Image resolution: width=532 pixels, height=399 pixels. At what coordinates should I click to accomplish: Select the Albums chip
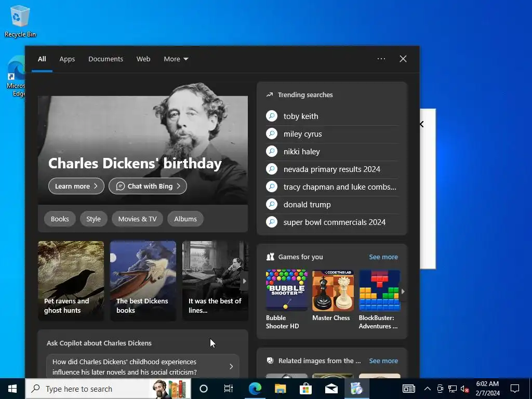pos(185,219)
